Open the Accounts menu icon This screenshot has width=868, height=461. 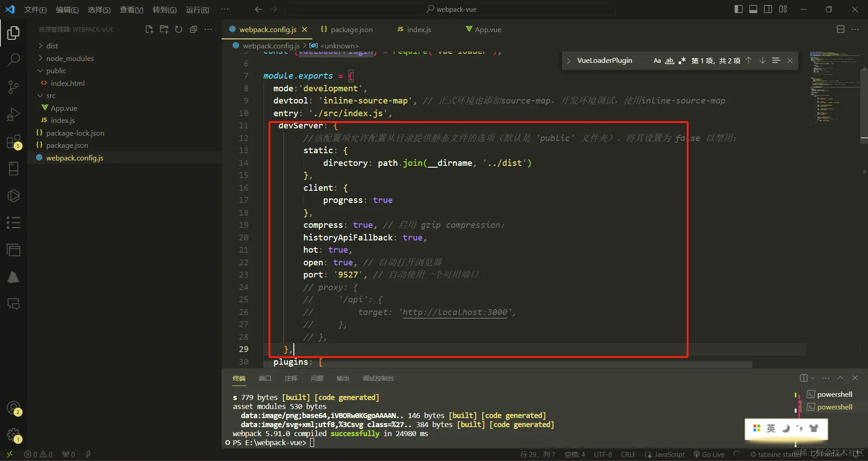(14, 408)
